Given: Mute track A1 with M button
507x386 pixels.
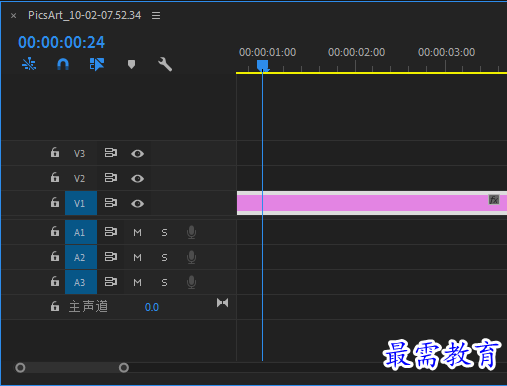Looking at the screenshot, I should point(137,232).
